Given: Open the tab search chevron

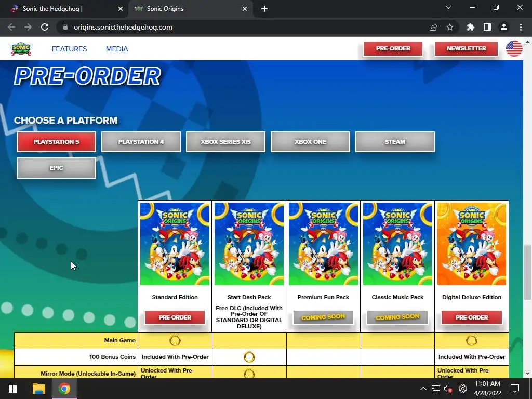Looking at the screenshot, I should [448, 7].
